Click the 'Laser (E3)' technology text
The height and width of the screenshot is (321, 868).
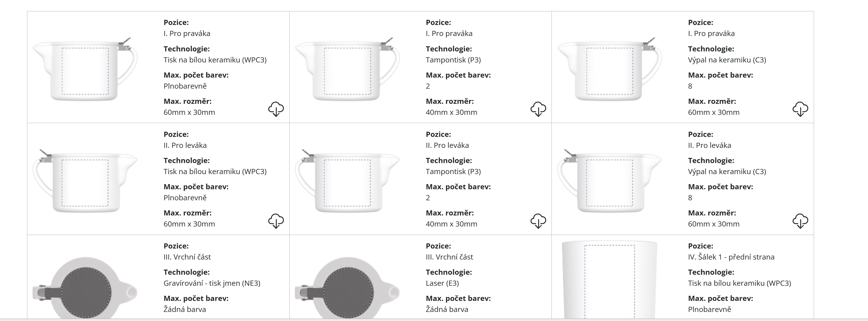click(x=442, y=283)
